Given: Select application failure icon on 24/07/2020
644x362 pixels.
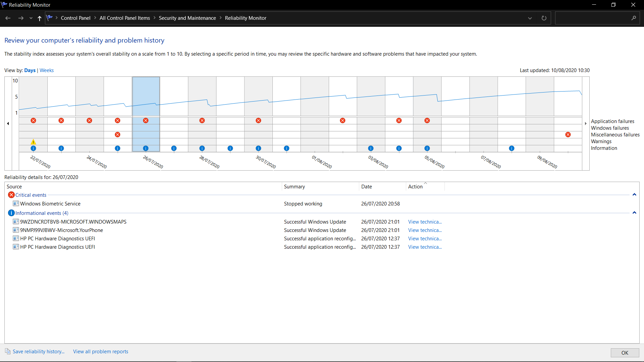Looking at the screenshot, I should (89, 120).
